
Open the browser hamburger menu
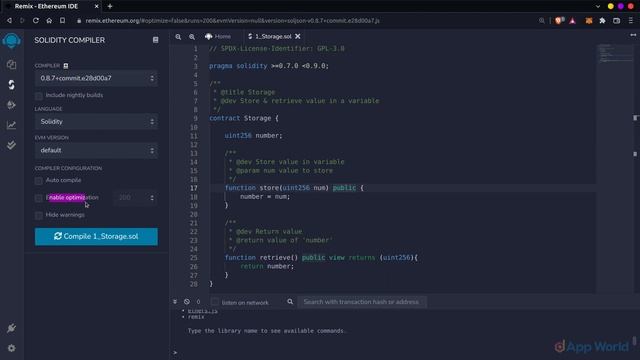tap(631, 20)
